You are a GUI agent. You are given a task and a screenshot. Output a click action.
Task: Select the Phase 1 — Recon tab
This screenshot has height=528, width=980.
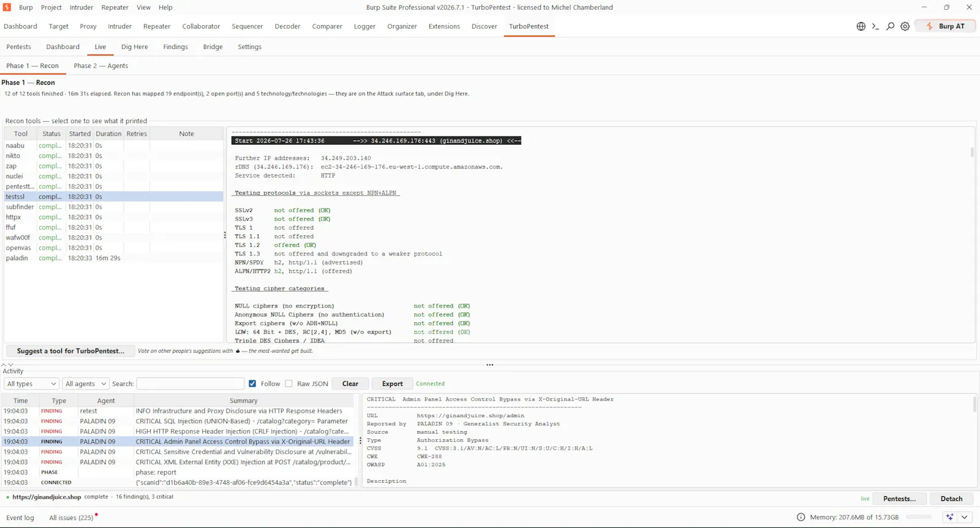coord(32,66)
